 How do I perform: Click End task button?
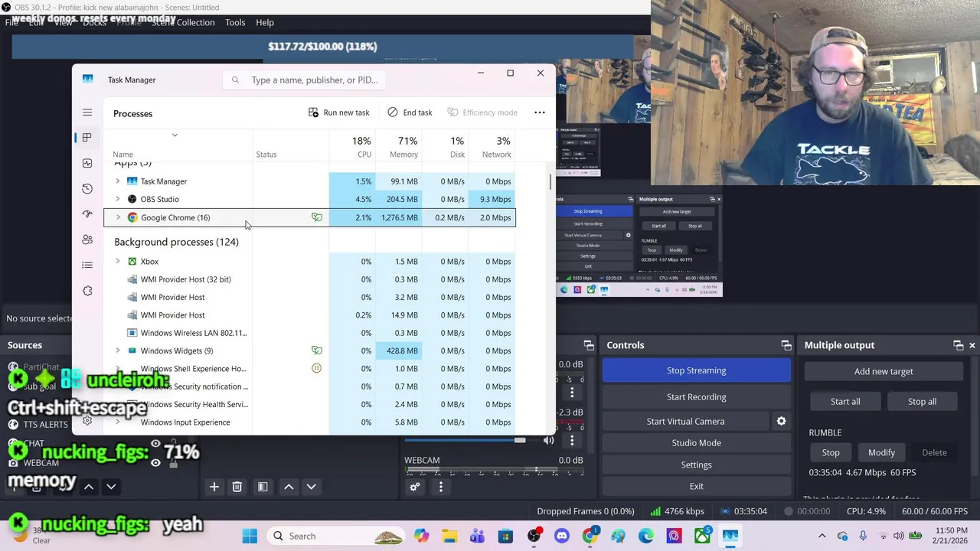(410, 112)
